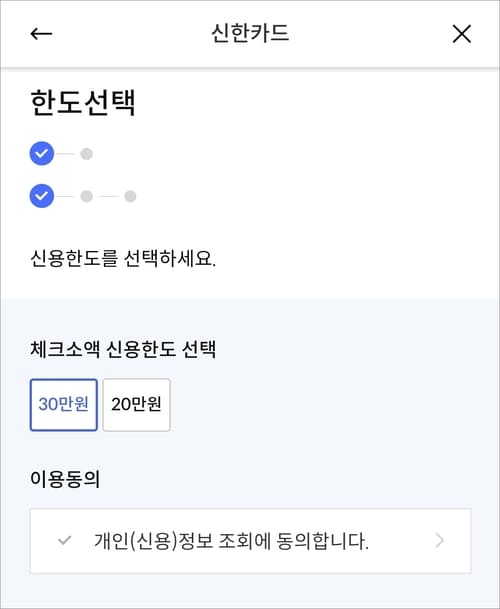This screenshot has height=609, width=500.
Task: Click the 체크소액 신용한도 선택 section label
Action: coord(123,349)
